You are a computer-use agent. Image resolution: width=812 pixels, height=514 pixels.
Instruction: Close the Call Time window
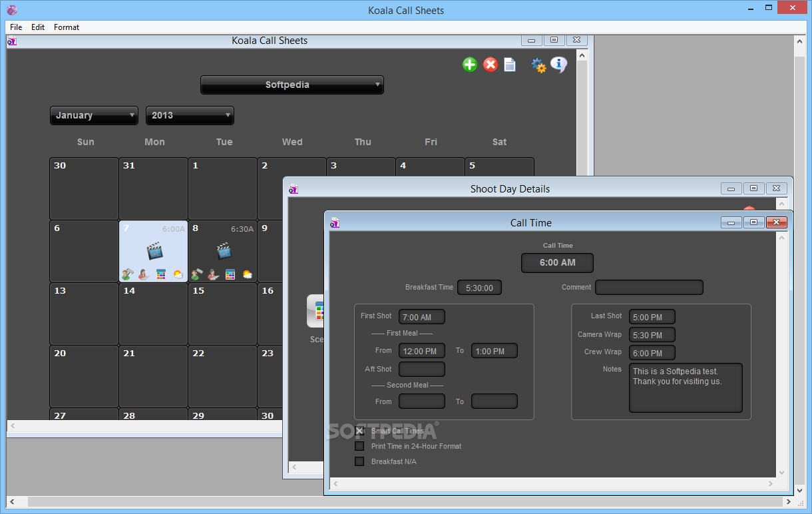click(x=776, y=222)
